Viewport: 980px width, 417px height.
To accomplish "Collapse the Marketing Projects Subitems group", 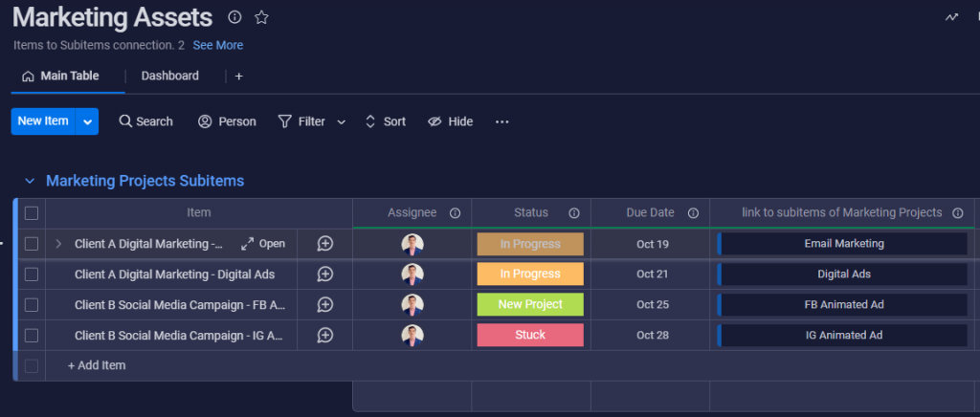I will click(x=30, y=181).
